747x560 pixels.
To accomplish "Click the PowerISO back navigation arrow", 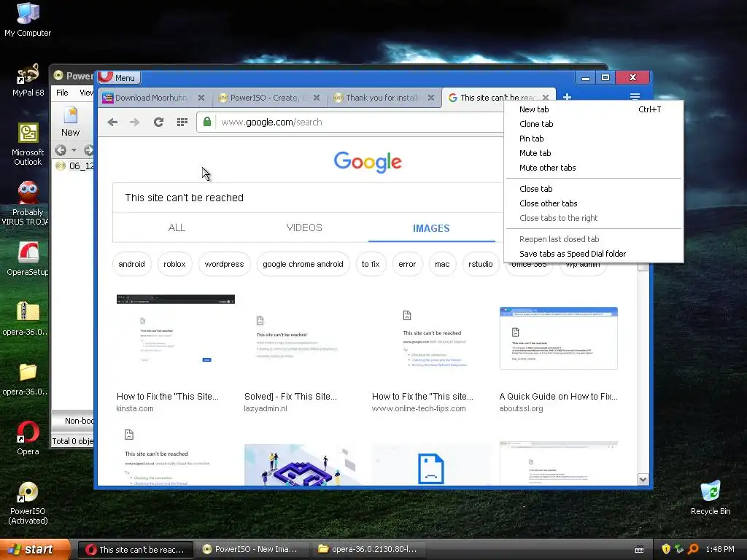I will click(x=61, y=150).
